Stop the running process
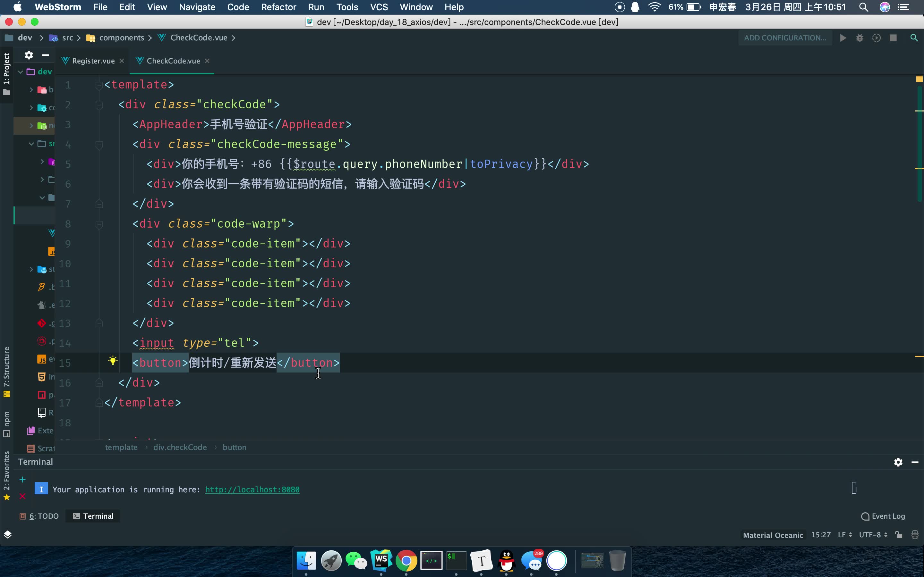924x577 pixels. tap(894, 38)
